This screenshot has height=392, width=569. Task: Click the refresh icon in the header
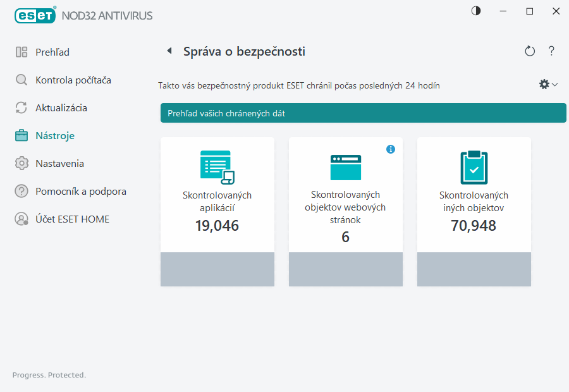coord(530,51)
